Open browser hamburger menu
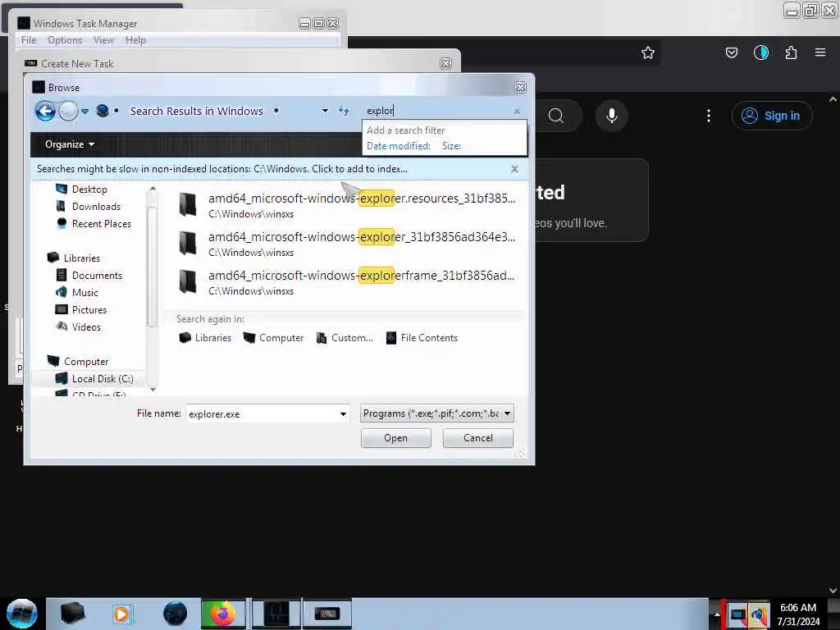 coord(820,52)
